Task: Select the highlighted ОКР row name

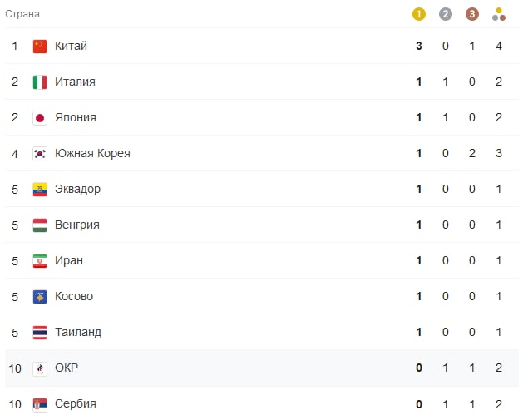Action: (67, 368)
